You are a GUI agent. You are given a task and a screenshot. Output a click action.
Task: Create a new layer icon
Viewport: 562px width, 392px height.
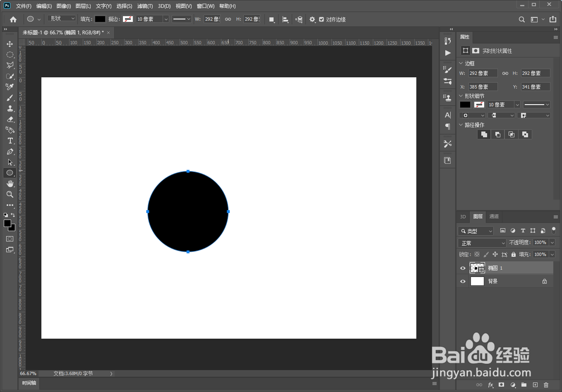535,385
